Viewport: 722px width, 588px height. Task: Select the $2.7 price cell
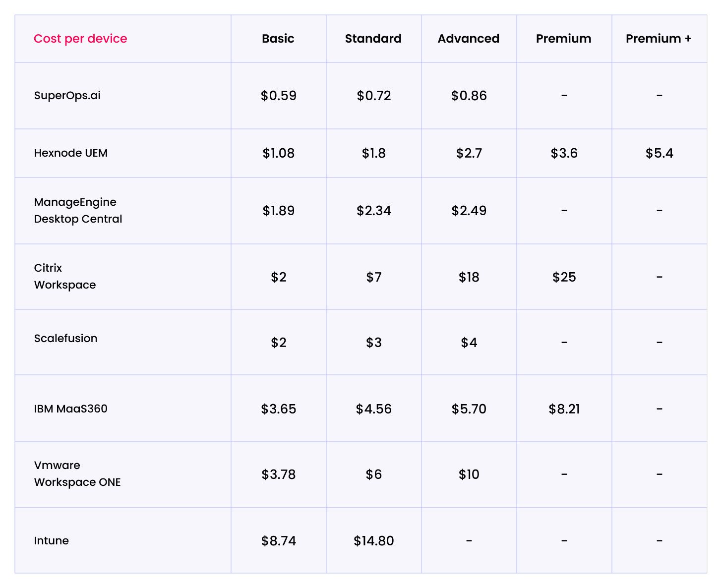(469, 153)
